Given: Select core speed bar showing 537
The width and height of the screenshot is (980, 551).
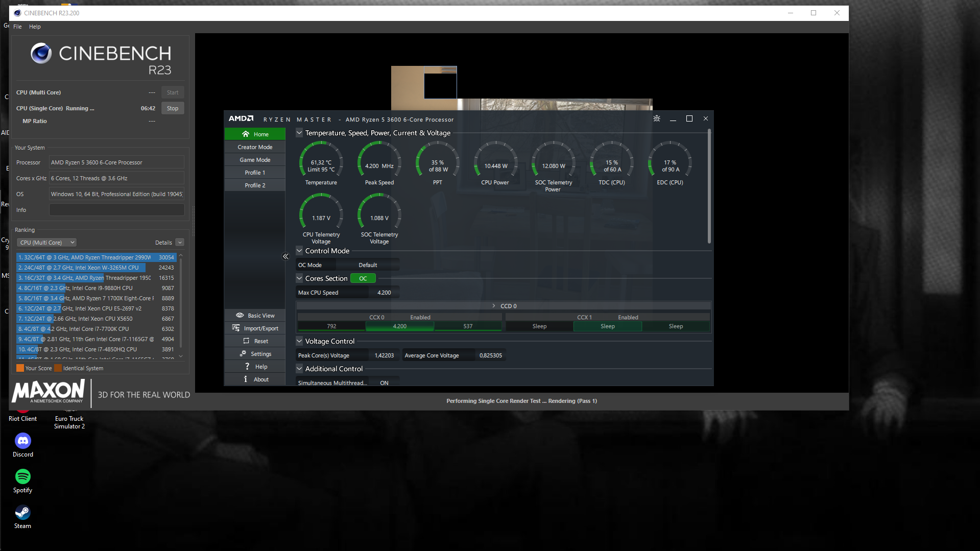Looking at the screenshot, I should 468,326.
